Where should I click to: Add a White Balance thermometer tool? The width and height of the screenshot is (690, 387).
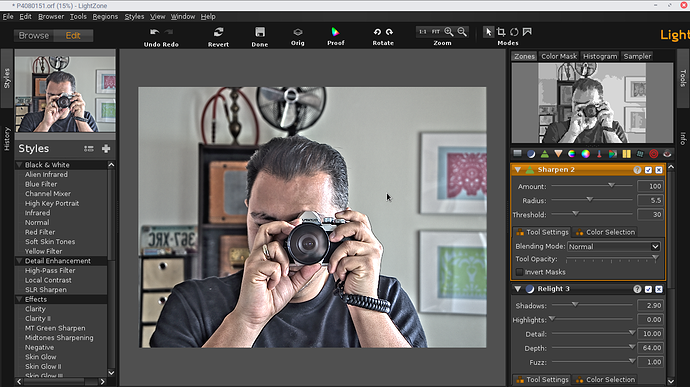(x=599, y=154)
